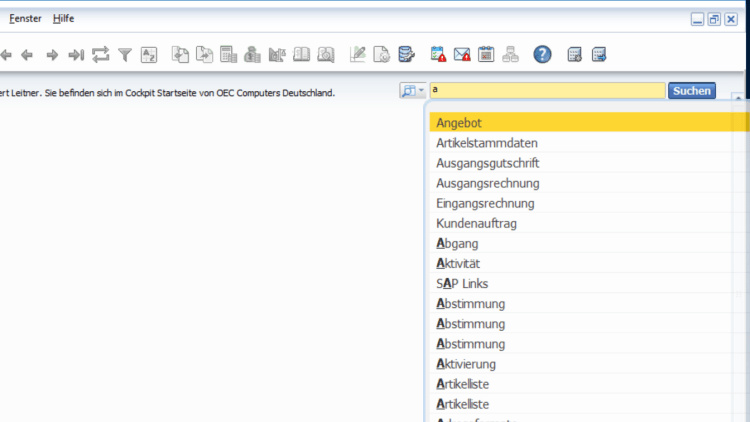Select Angebot from the suggestion list
This screenshot has width=750, height=422.
[458, 123]
